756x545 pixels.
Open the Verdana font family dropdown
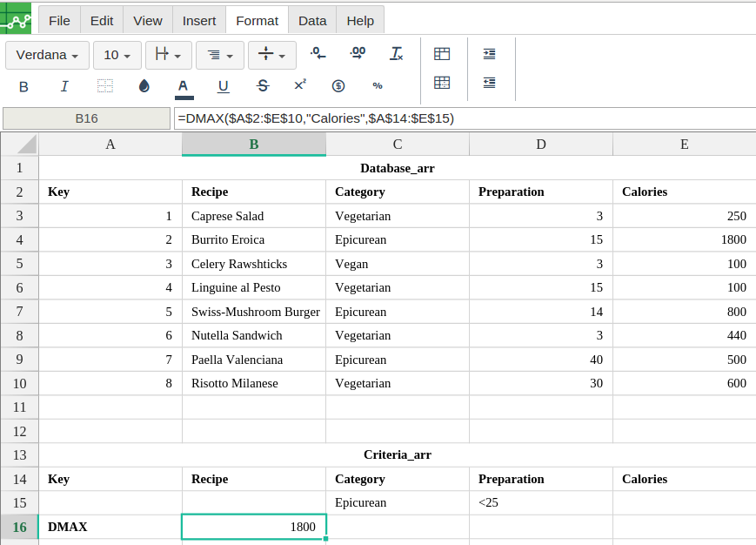[47, 55]
